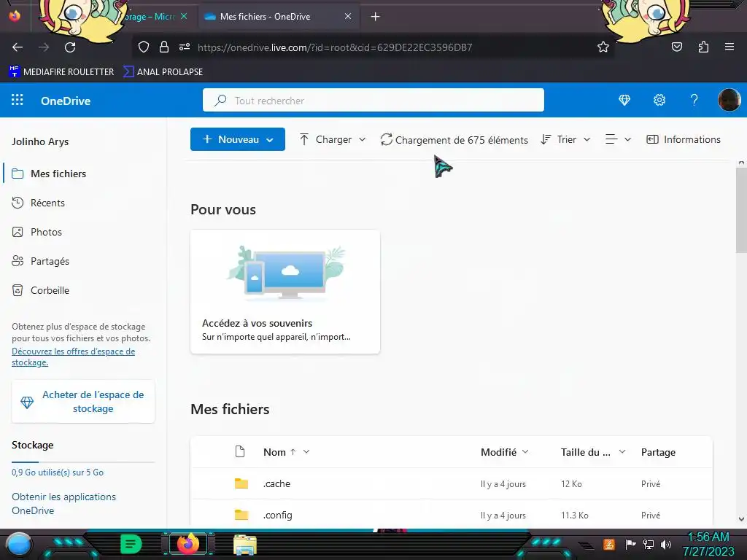
Task: Click the Action Center flag tray icon
Action: coord(630,544)
